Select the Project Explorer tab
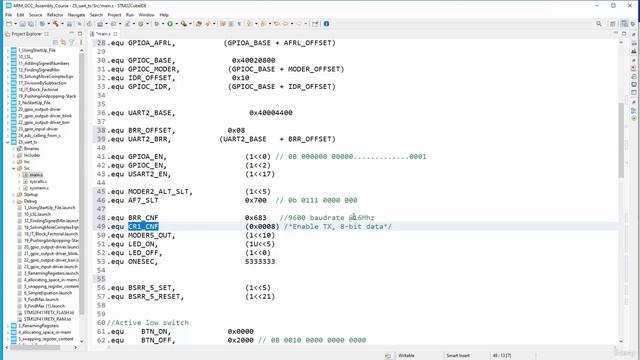 (27, 34)
